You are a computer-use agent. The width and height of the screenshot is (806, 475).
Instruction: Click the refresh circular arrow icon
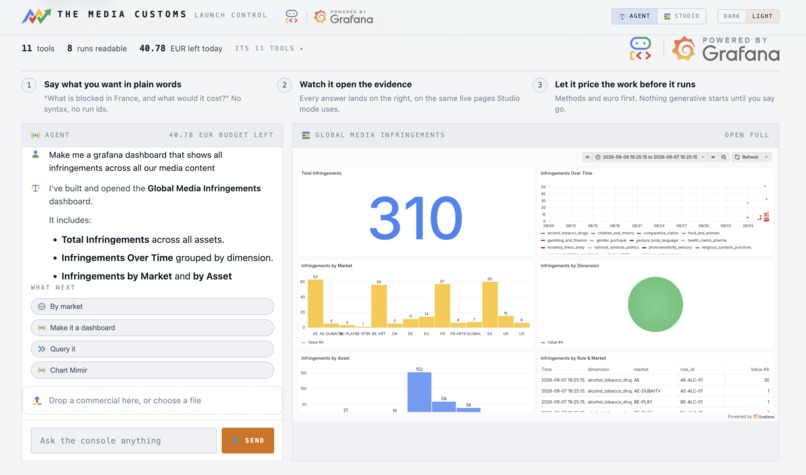point(737,157)
